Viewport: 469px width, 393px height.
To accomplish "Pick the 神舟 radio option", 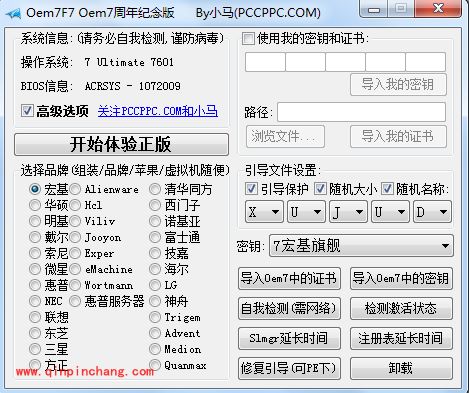I will click(155, 301).
